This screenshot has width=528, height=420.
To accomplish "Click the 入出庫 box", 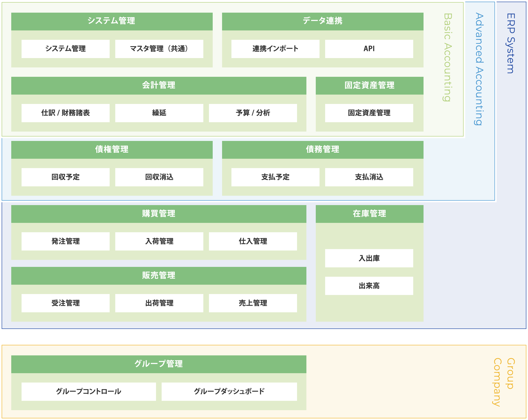I will (x=369, y=258).
